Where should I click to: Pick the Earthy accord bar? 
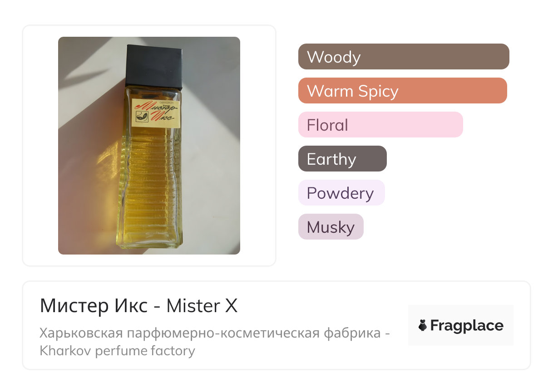point(342,159)
